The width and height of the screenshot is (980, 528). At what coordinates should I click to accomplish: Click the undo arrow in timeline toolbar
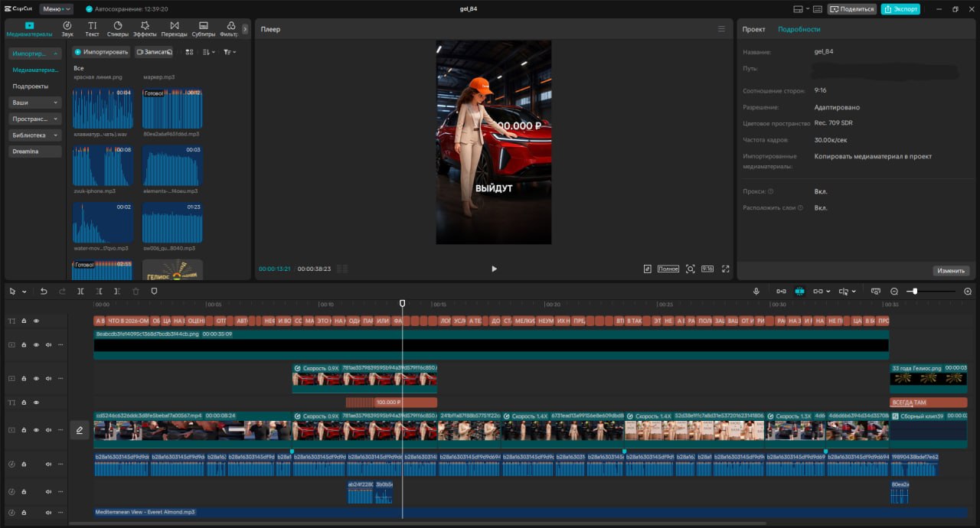44,292
